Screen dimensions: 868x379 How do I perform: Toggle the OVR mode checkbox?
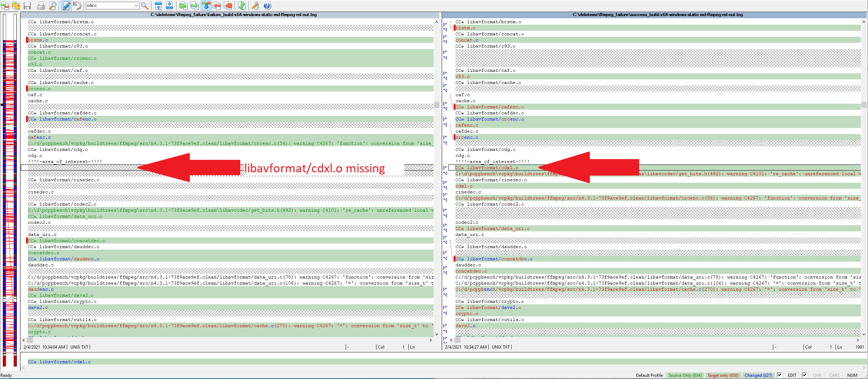tap(805, 375)
